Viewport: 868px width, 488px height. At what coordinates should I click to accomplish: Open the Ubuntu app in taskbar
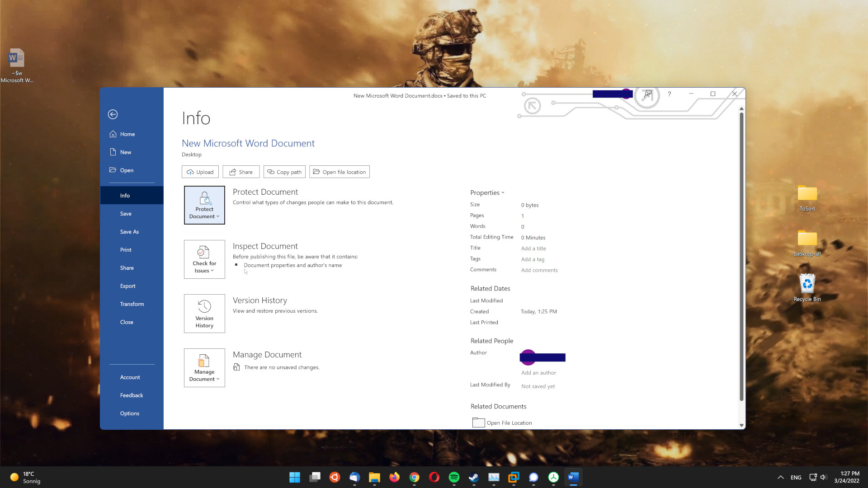(x=335, y=477)
